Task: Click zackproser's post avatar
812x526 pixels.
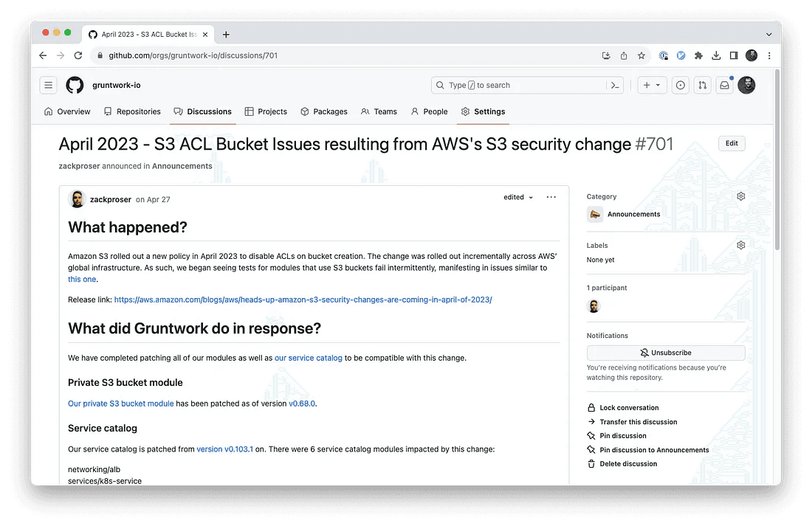Action: [x=77, y=198]
